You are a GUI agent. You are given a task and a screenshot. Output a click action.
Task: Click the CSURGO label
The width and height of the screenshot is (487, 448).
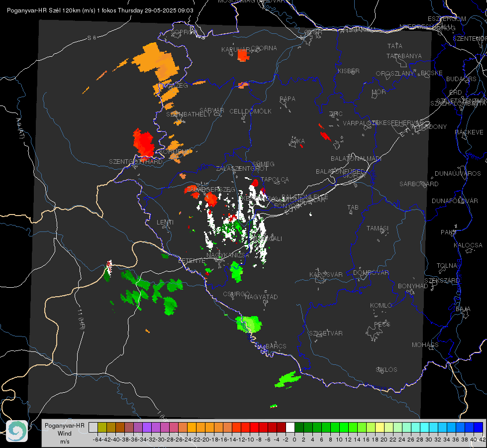(x=236, y=294)
